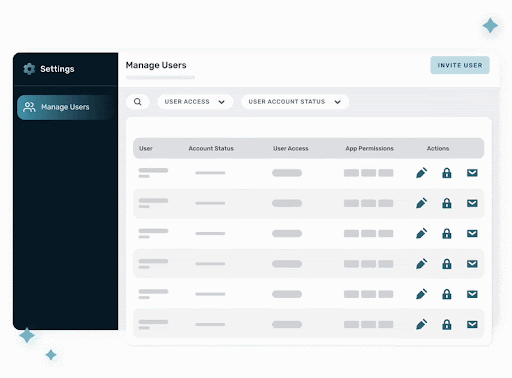
Task: Click the edit pencil in the last row
Action: 421,324
